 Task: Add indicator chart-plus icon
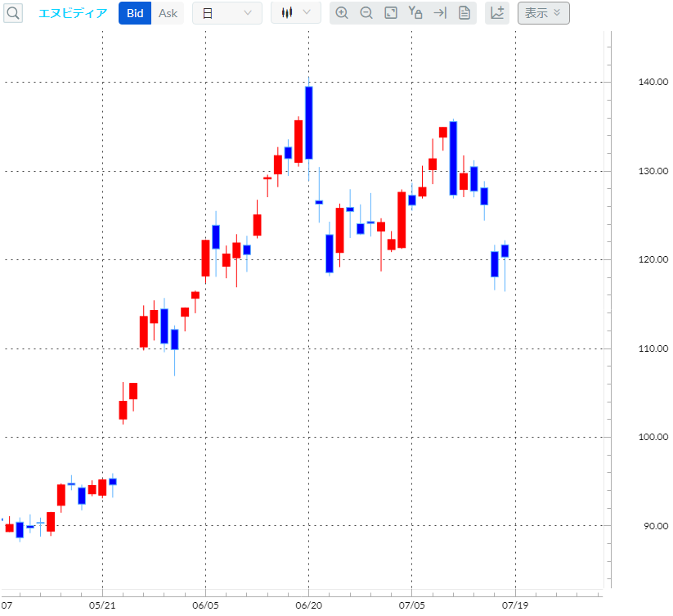(497, 13)
